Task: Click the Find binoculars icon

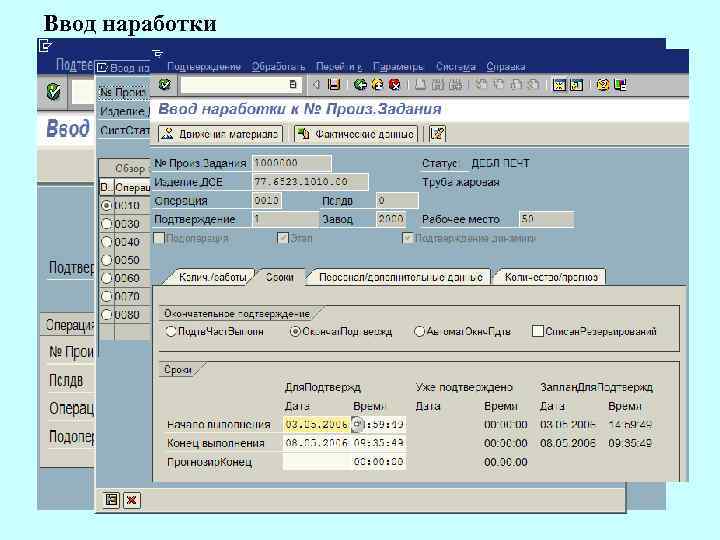Action: coord(438,85)
